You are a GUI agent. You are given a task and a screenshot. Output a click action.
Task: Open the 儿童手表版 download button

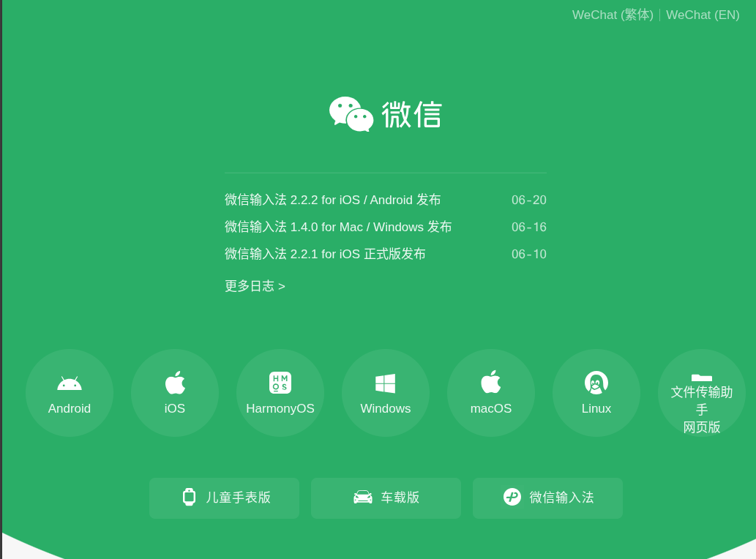pos(224,498)
